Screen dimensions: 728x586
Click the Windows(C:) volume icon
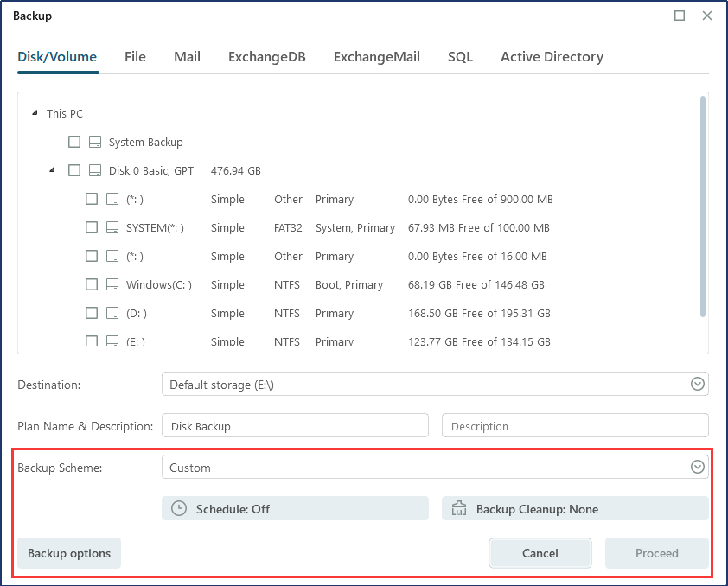112,284
